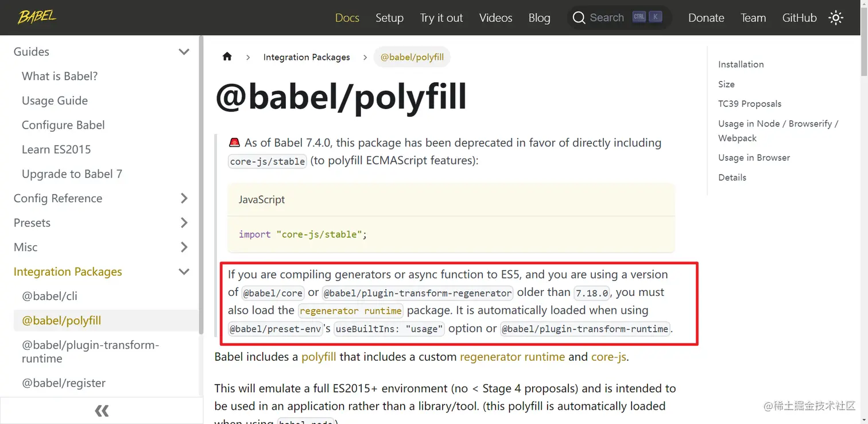Open the home breadcrumb icon
This screenshot has width=868, height=424.
coord(227,56)
